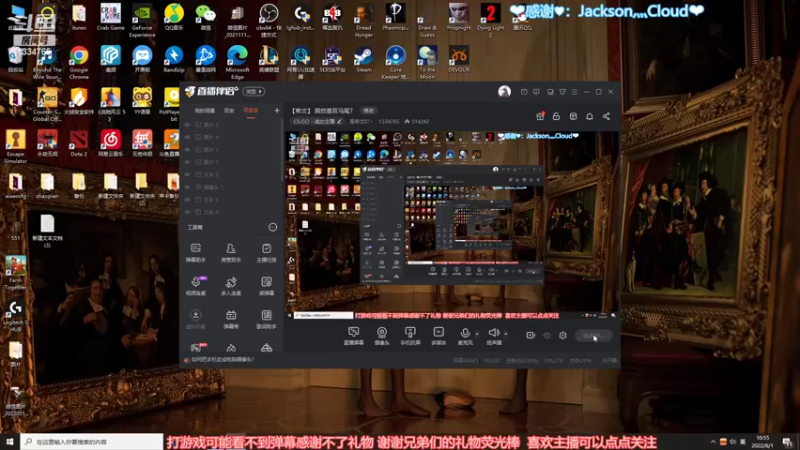800x450 pixels.
Task: Show hidden system tray icons chevron
Action: click(713, 441)
